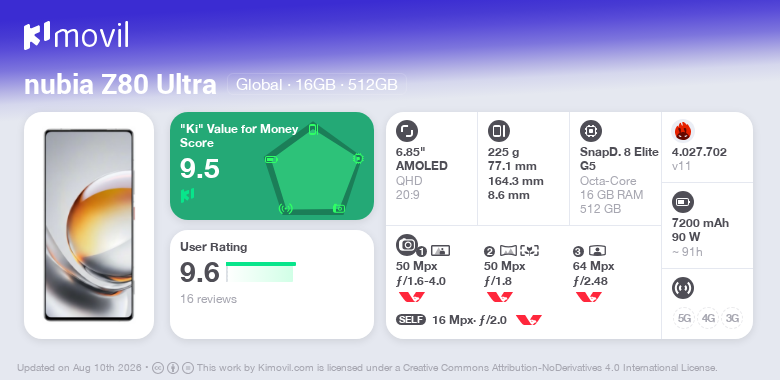
Task: Click the network connectivity signal icon
Action: pos(683,287)
